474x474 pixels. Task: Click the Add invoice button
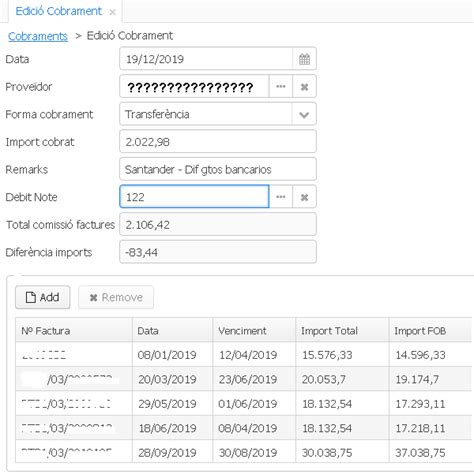click(x=43, y=297)
